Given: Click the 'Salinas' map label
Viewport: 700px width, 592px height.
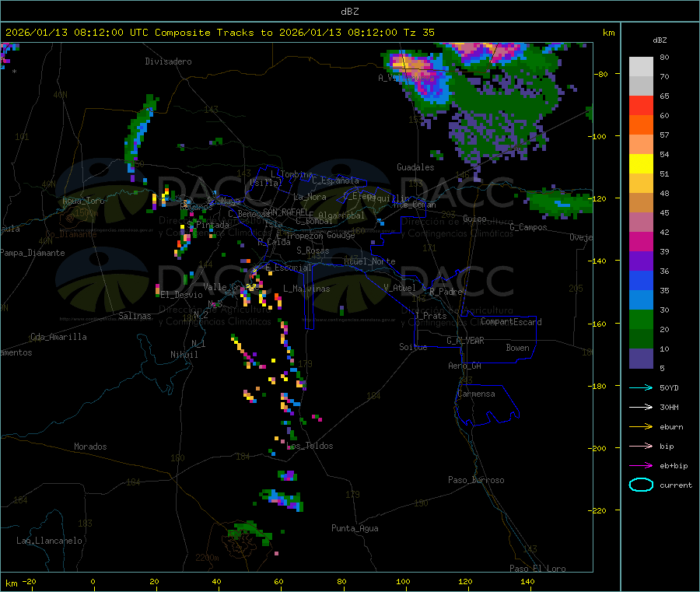Looking at the screenshot, I should point(135,316).
